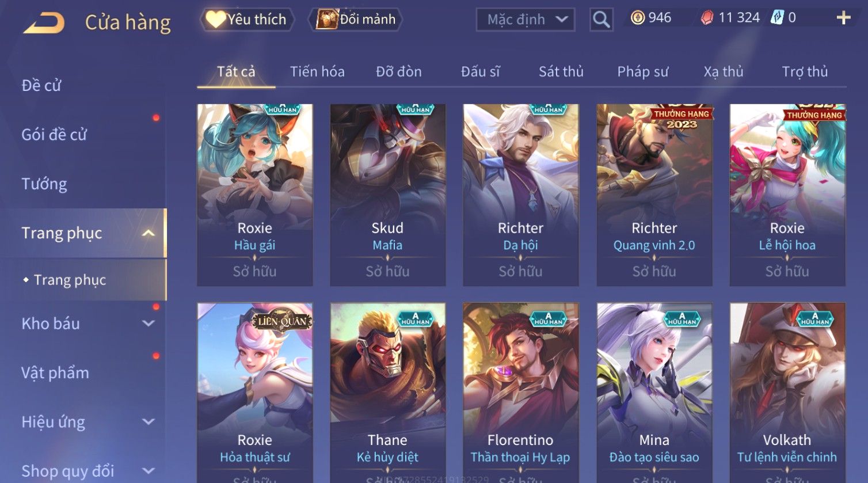
Task: Open the Mặc định sort dropdown
Action: pyautogui.click(x=525, y=20)
